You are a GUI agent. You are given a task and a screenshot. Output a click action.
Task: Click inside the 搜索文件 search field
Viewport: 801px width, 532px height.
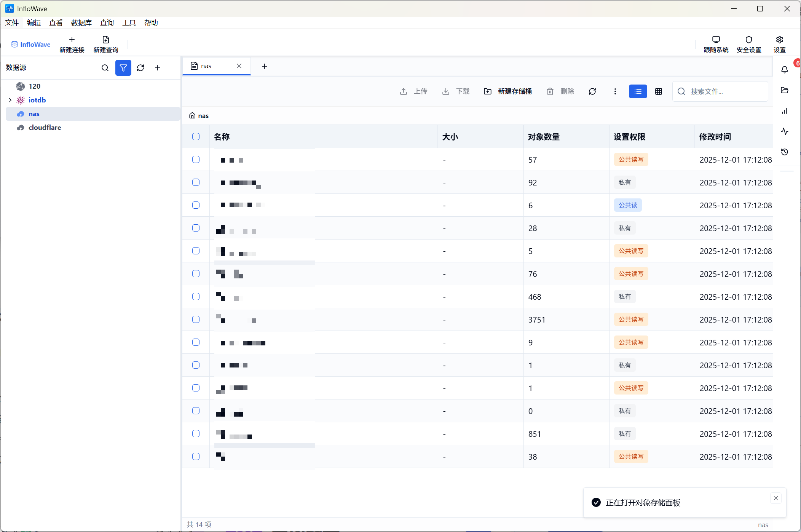click(720, 91)
